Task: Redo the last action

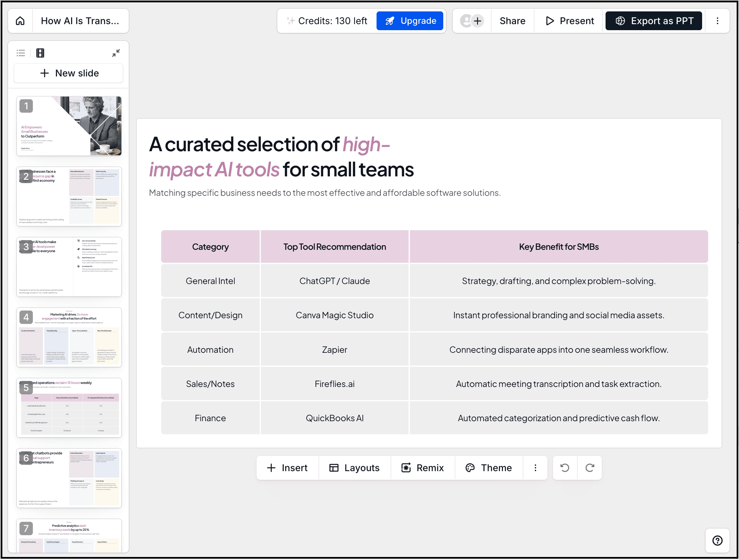Action: [x=590, y=468]
